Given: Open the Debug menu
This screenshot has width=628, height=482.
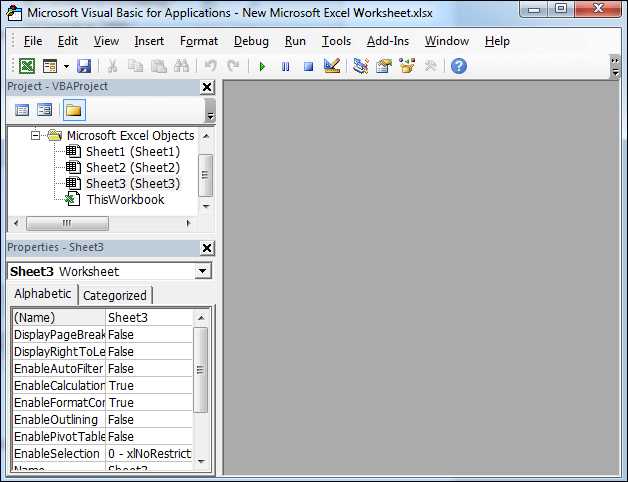Looking at the screenshot, I should 251,41.
